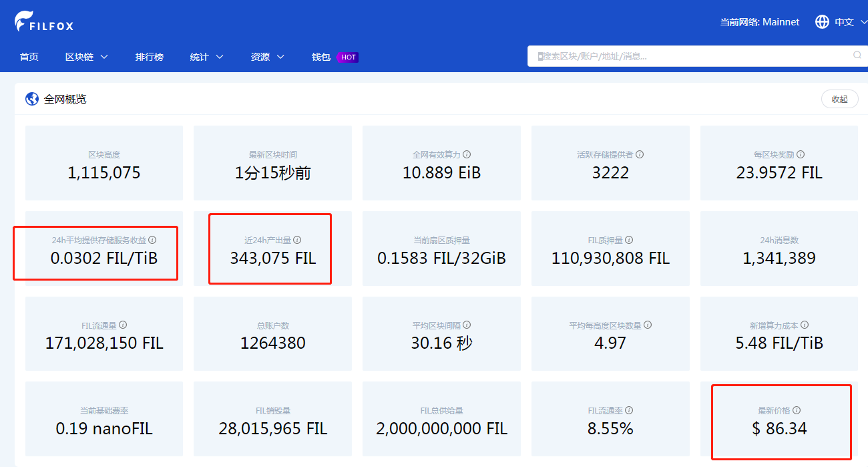868x467 pixels.
Task: Click the Filfox logo
Action: pos(44,21)
